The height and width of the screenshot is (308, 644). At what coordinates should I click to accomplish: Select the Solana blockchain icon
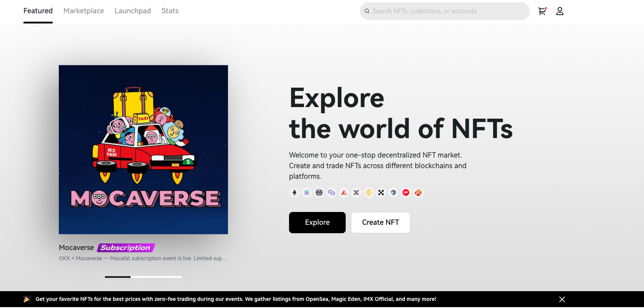(307, 192)
